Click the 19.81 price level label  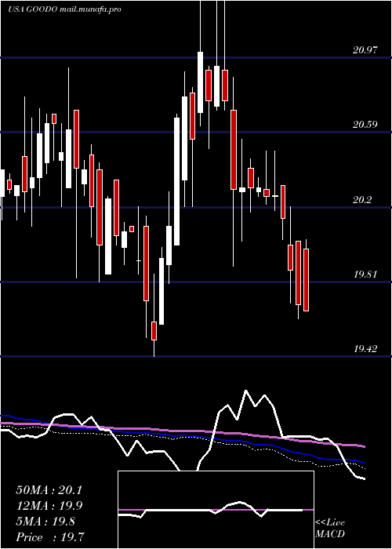365,274
